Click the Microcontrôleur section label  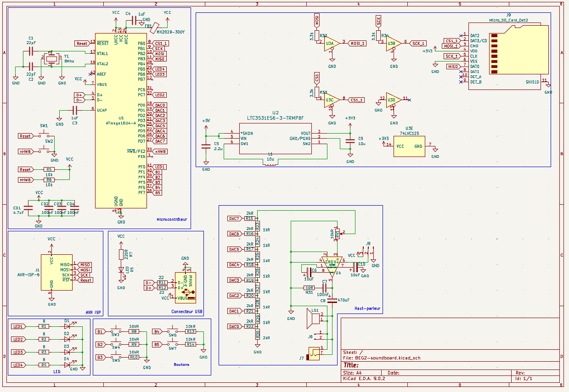(x=172, y=219)
